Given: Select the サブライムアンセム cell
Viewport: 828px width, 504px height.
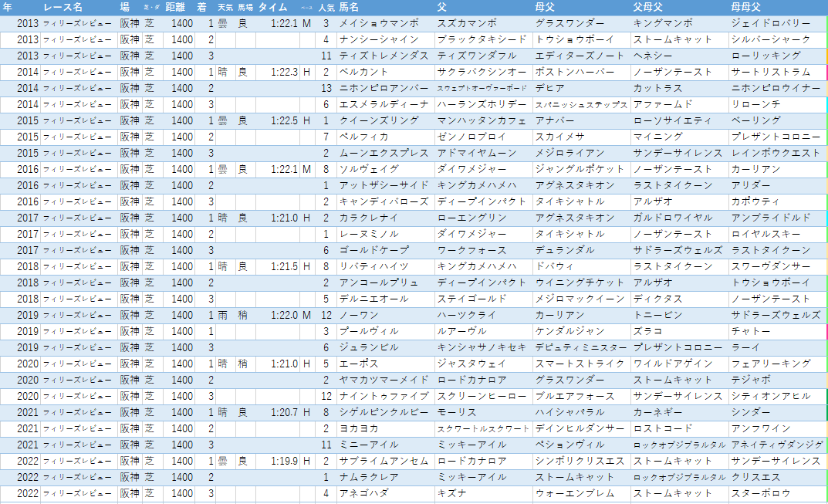Looking at the screenshot, I should pyautogui.click(x=386, y=462).
